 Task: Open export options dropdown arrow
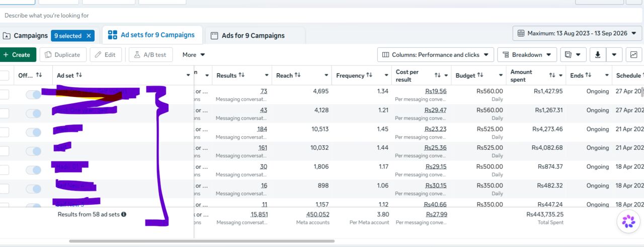point(614,54)
